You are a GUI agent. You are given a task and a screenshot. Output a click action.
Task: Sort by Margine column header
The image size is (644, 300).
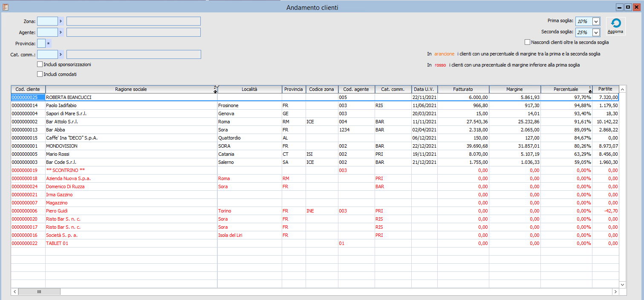pyautogui.click(x=515, y=89)
